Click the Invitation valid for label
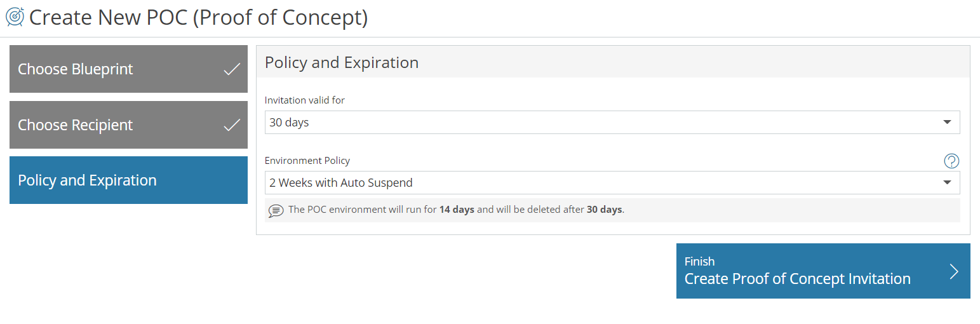980x324 pixels. pyautogui.click(x=305, y=100)
